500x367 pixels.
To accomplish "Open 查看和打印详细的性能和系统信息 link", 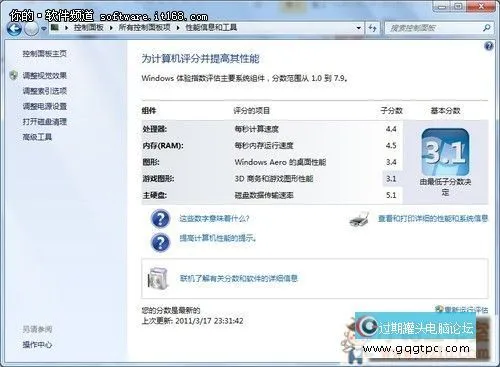I will [433, 219].
